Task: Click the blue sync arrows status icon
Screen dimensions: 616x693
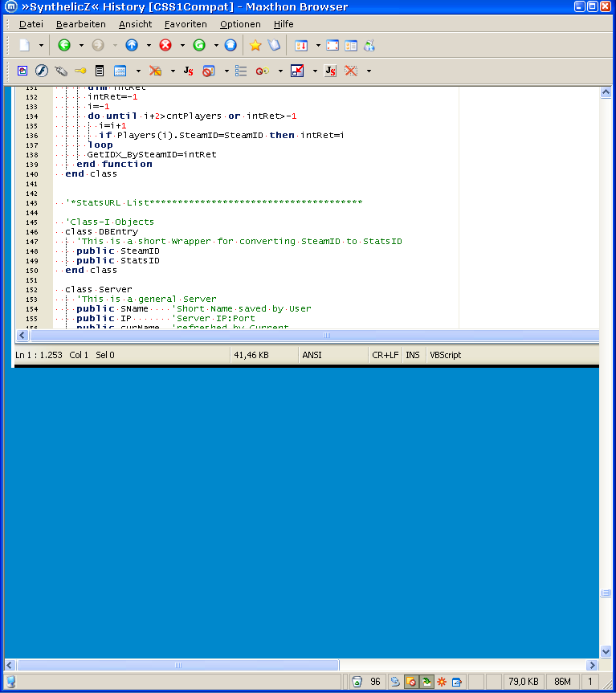Action: pyautogui.click(x=395, y=682)
